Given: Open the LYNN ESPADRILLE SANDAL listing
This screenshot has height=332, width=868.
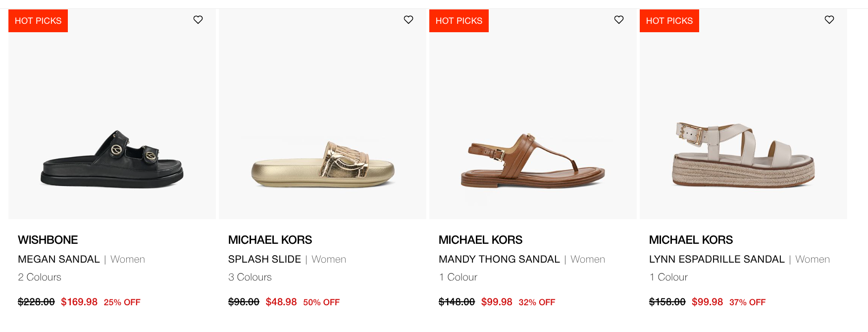Looking at the screenshot, I should click(716, 259).
